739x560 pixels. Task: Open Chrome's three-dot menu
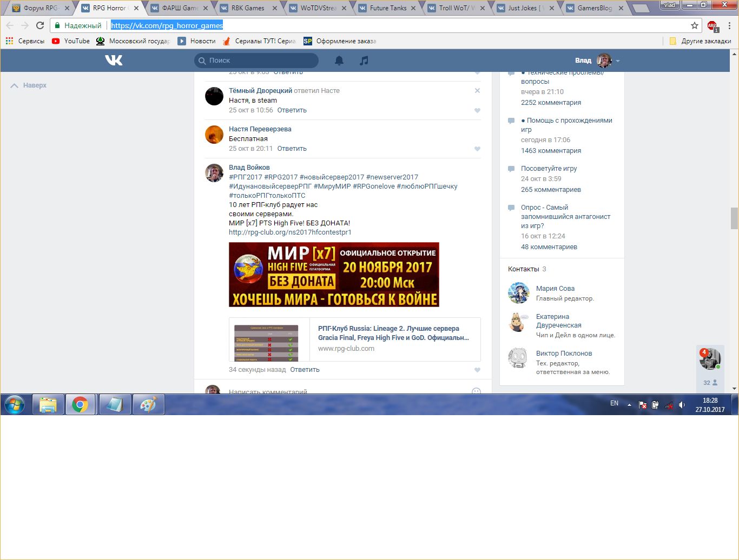click(729, 25)
